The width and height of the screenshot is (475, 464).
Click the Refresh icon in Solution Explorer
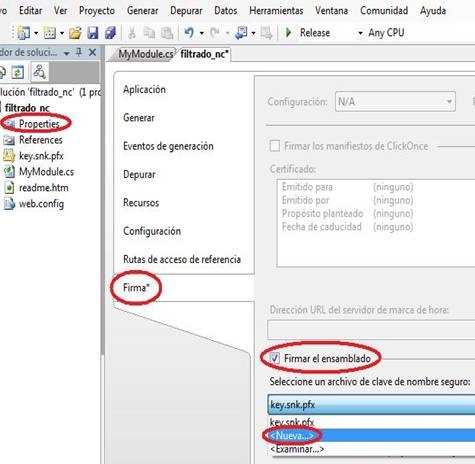18,72
